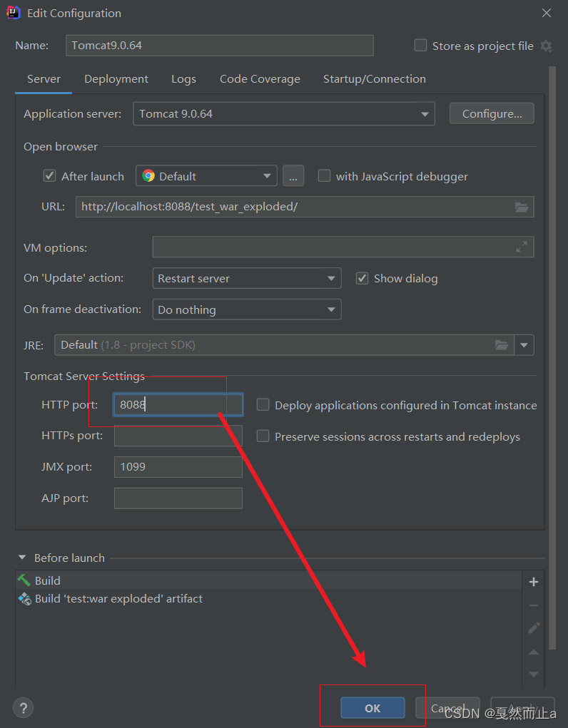Click the settings gear near Store as project file
The width and height of the screenshot is (568, 728).
point(547,45)
